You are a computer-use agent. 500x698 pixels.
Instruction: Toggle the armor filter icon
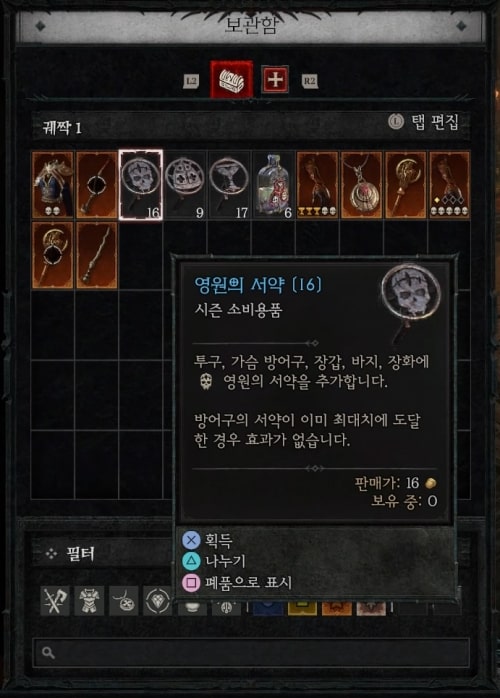[x=89, y=601]
